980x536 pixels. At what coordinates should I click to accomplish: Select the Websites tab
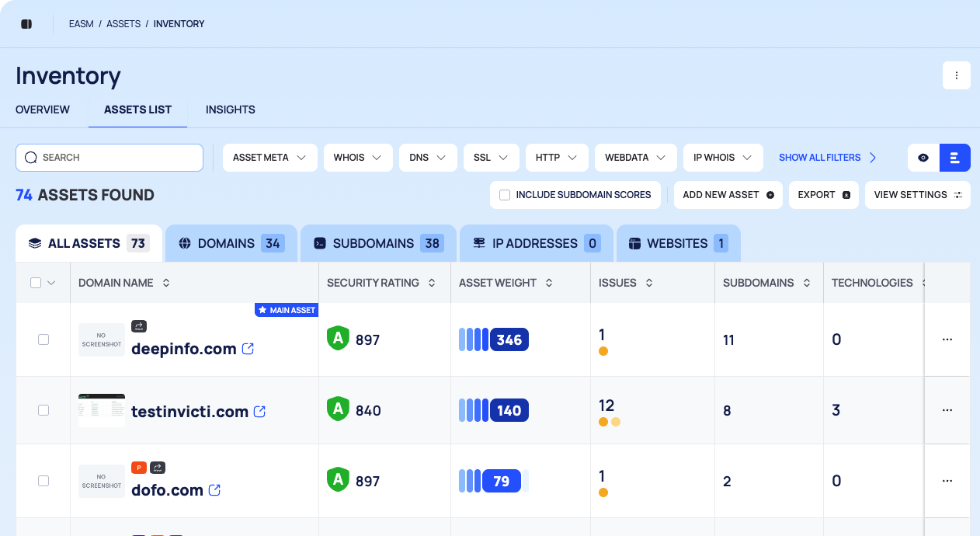[x=679, y=243]
